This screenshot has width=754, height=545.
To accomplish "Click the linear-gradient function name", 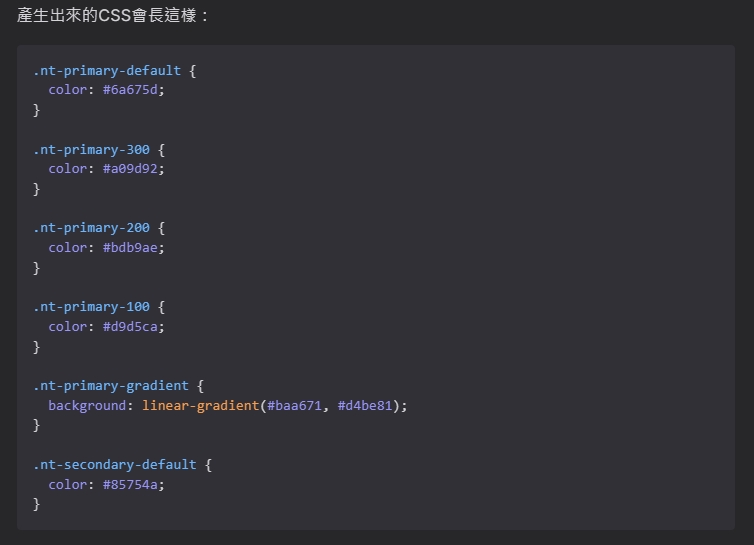I will click(201, 406).
